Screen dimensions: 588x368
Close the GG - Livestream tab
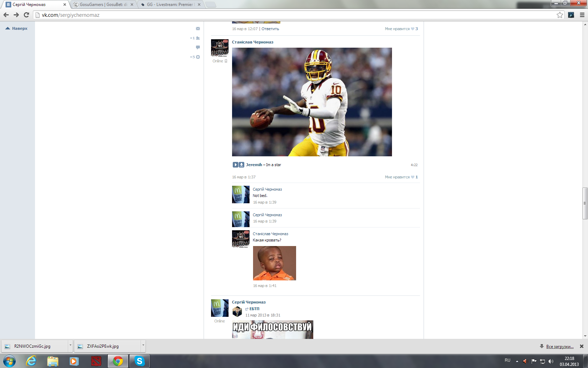(x=199, y=5)
